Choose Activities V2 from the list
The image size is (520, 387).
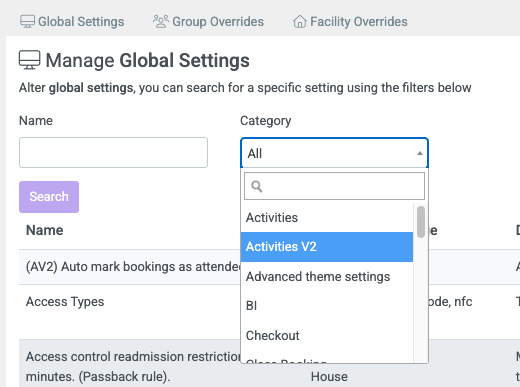[327, 247]
